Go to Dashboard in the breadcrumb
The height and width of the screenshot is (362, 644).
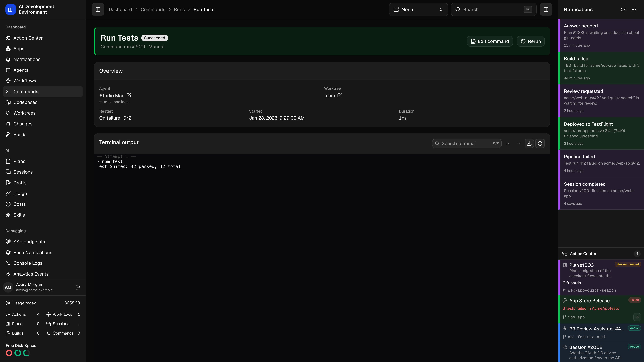[120, 10]
